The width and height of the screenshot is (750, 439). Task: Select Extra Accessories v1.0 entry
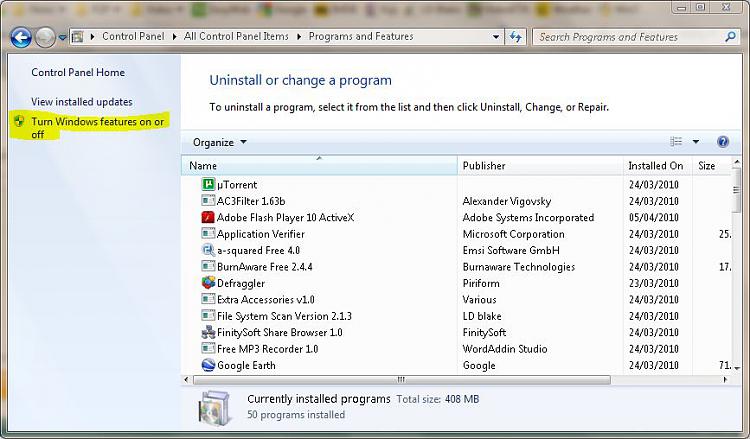[265, 299]
